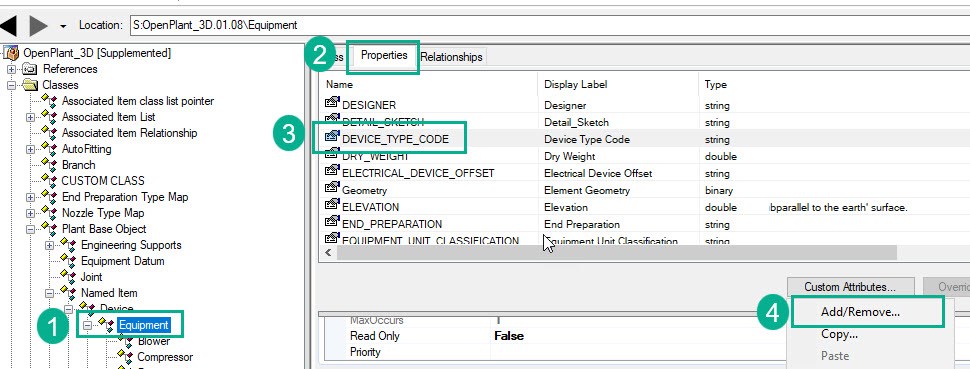Open the navigation history dropdown arrow
Viewport: 970px width, 369px height.
[62, 27]
